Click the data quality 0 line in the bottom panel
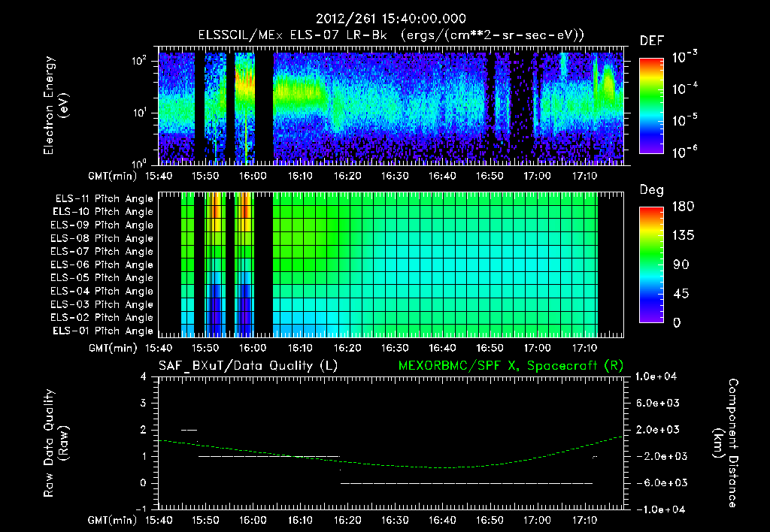Image resolution: width=770 pixels, height=532 pixels. (466, 483)
